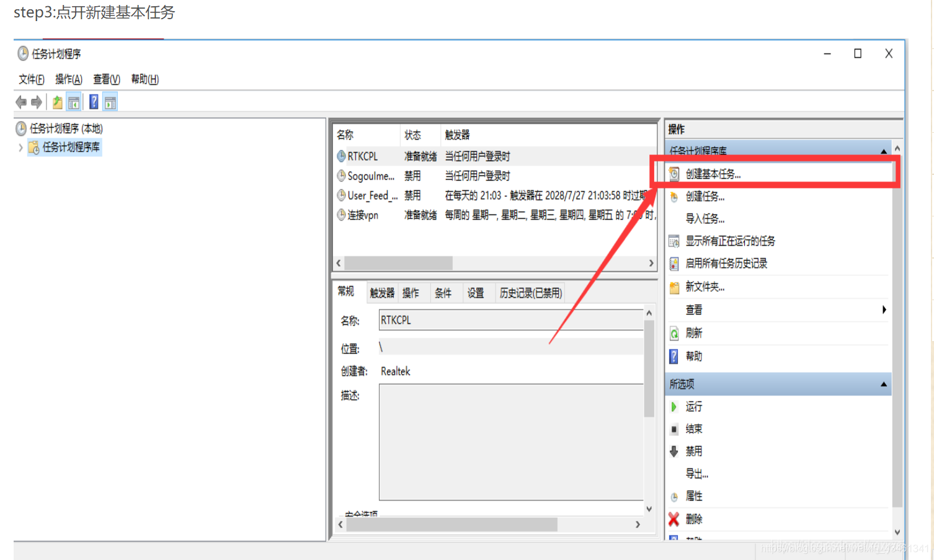The width and height of the screenshot is (934, 560).
Task: Click the 结束 stop icon
Action: coord(674,429)
